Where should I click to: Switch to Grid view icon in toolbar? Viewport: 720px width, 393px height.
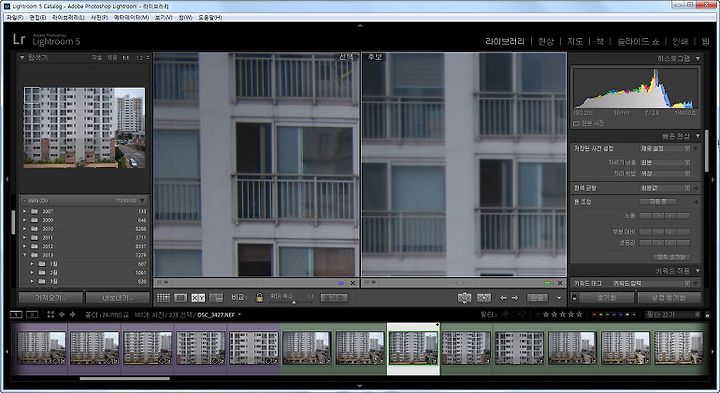(163, 298)
